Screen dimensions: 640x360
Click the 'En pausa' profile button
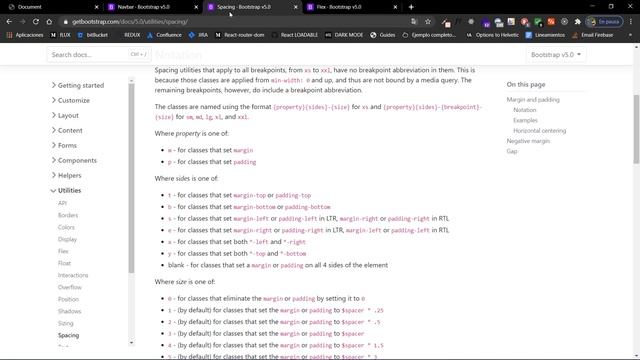pos(604,22)
